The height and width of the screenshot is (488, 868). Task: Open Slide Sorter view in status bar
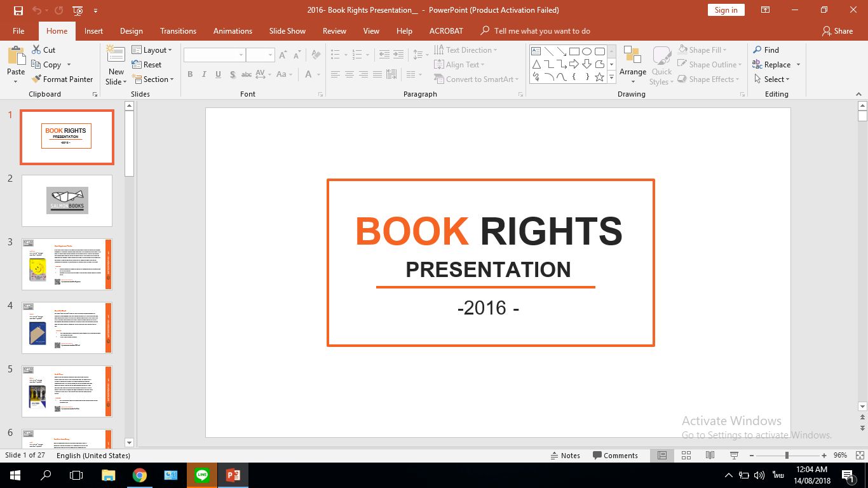click(686, 456)
